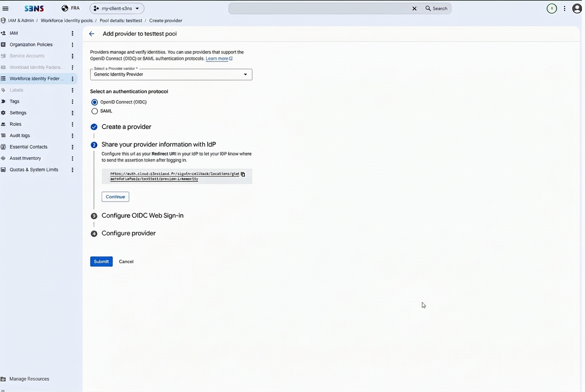Click the Continue button
This screenshot has width=585, height=392.
point(115,197)
